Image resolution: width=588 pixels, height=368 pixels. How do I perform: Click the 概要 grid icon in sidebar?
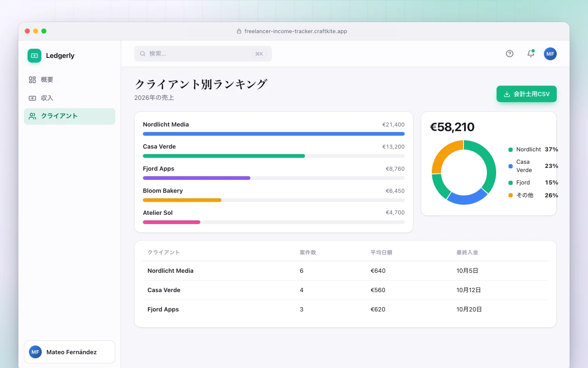tap(32, 80)
